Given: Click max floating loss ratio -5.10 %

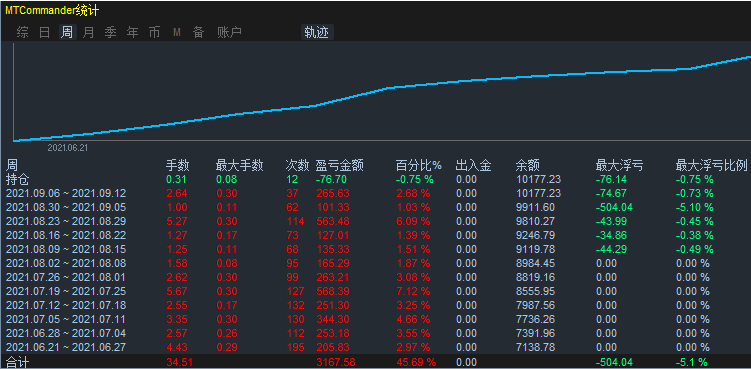Looking at the screenshot, I should pos(694,208).
